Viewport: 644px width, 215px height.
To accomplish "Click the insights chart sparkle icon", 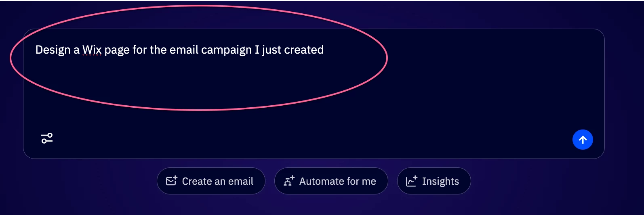I will pyautogui.click(x=411, y=181).
